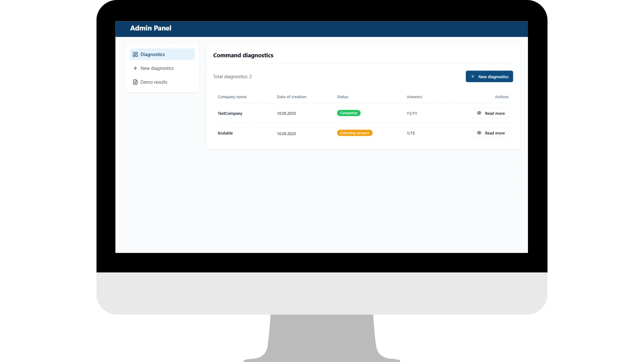The width and height of the screenshot is (644, 362).
Task: Click the Actions column header
Action: (x=501, y=97)
